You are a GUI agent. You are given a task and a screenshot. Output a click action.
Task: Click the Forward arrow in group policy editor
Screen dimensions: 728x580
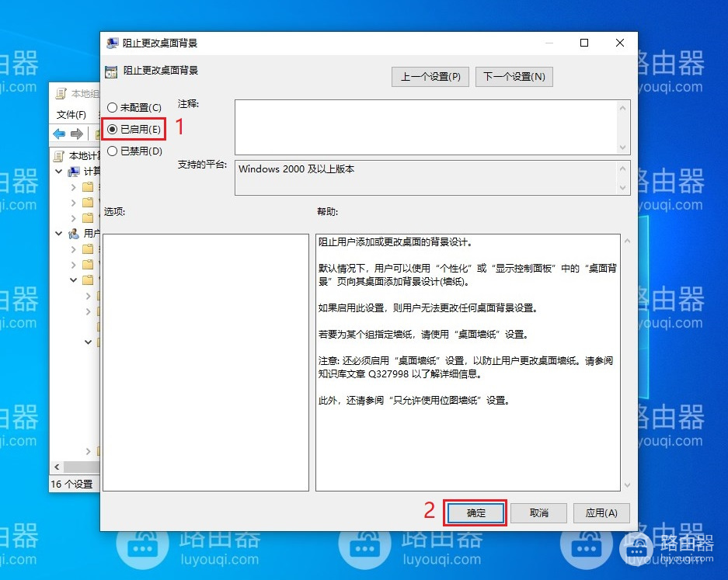[x=77, y=134]
